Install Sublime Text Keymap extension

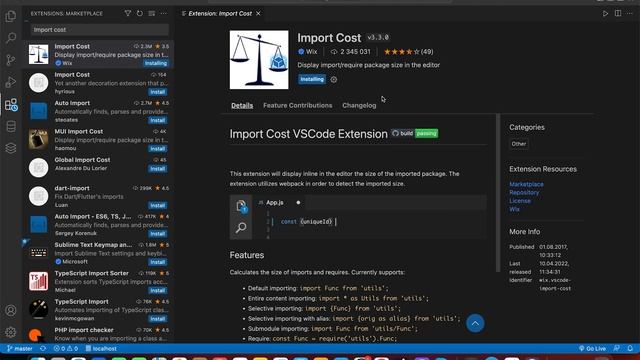(158, 262)
